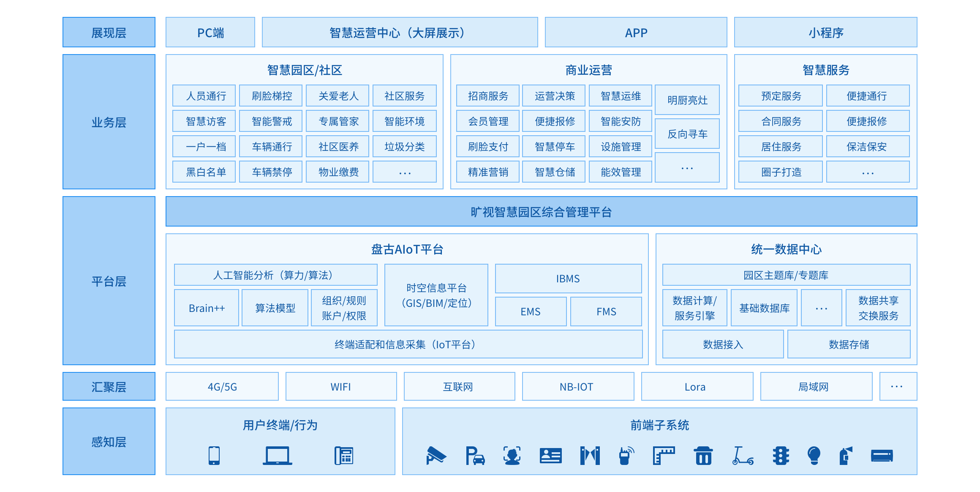Image resolution: width=980 pixels, height=492 pixels.
Task: Select the PC端 box
Action: (x=210, y=33)
